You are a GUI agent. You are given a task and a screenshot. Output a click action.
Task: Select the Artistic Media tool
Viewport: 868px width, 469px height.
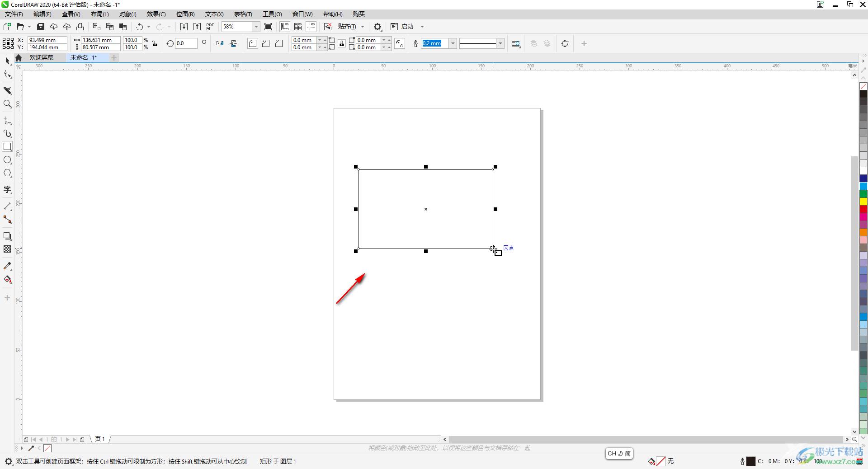tap(7, 134)
